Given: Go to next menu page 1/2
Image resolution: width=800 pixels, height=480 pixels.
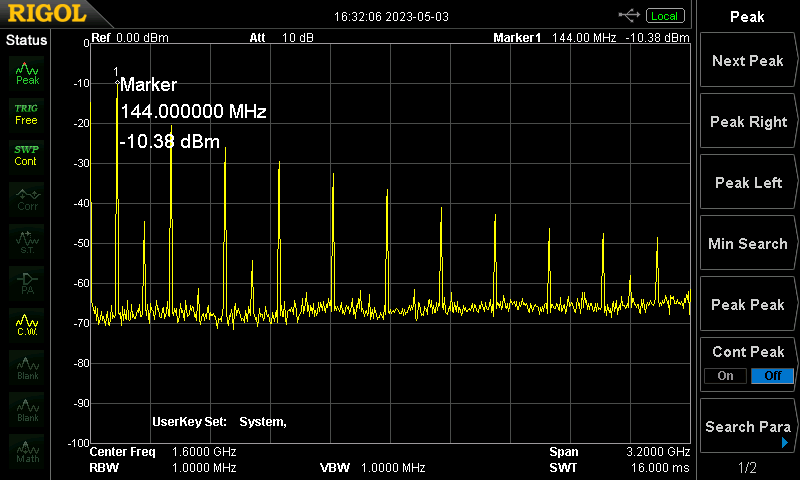Looking at the screenshot, I should tap(747, 468).
